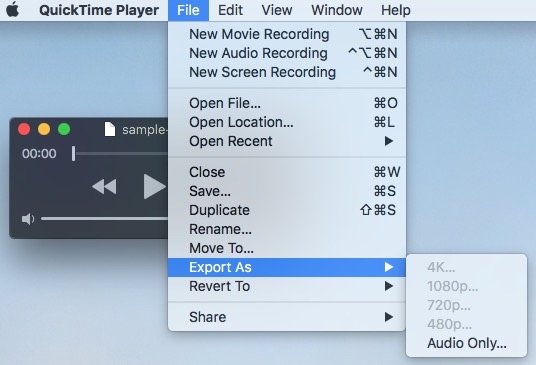536x365 pixels.
Task: Expand the Revert To submenu
Action: pyautogui.click(x=287, y=286)
